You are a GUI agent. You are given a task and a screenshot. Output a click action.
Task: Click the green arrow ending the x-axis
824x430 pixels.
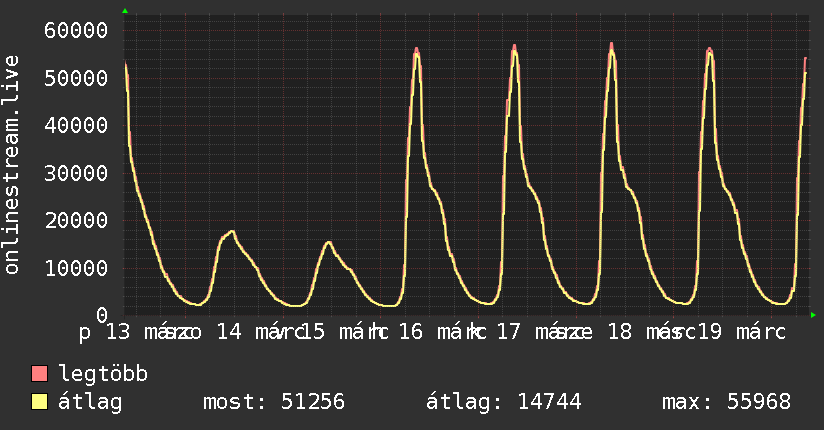(x=813, y=315)
